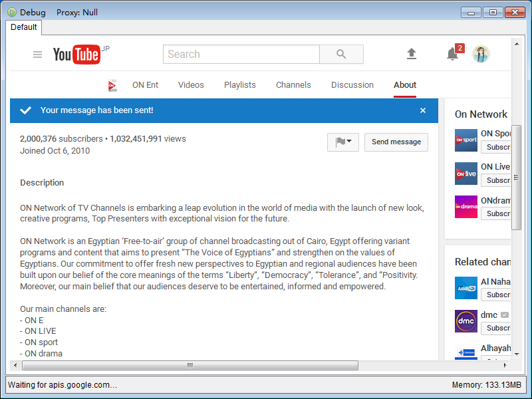Click the '2,000,376 subscribers' text

[61, 139]
